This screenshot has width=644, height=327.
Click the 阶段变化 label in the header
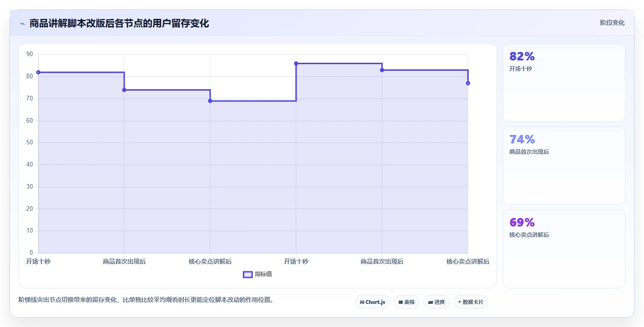pos(612,23)
